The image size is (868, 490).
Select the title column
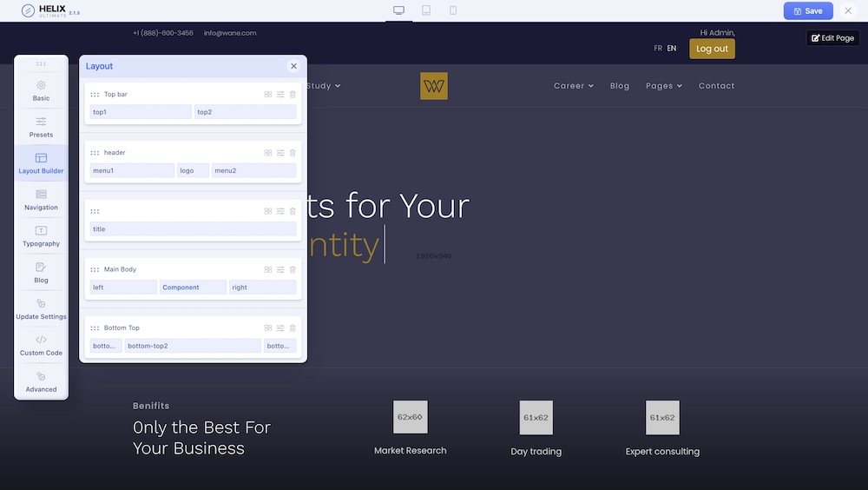194,228
